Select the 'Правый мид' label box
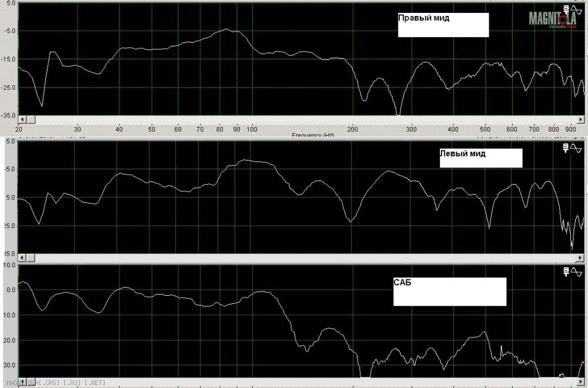The image size is (588, 388). pos(443,25)
